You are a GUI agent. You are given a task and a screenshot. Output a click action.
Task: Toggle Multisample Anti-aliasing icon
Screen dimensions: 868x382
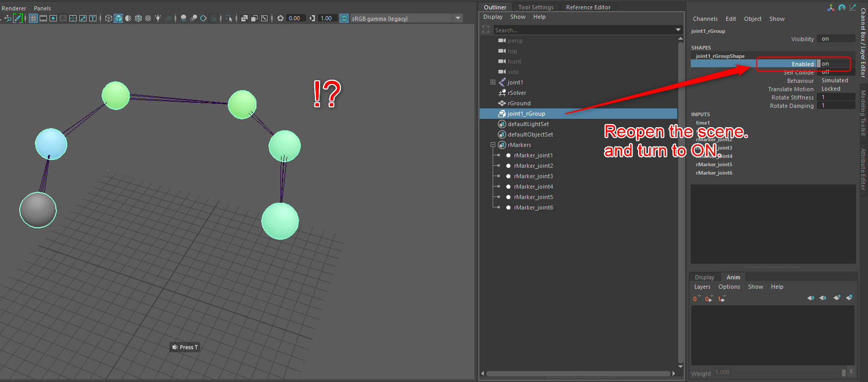[x=203, y=18]
